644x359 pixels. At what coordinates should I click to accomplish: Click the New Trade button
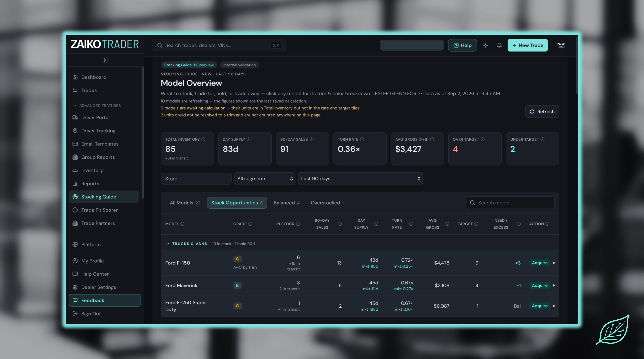click(x=527, y=45)
